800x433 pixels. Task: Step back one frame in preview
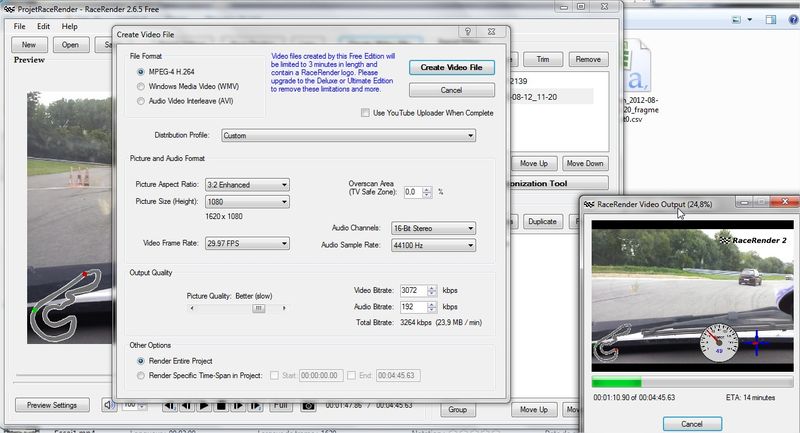point(185,406)
